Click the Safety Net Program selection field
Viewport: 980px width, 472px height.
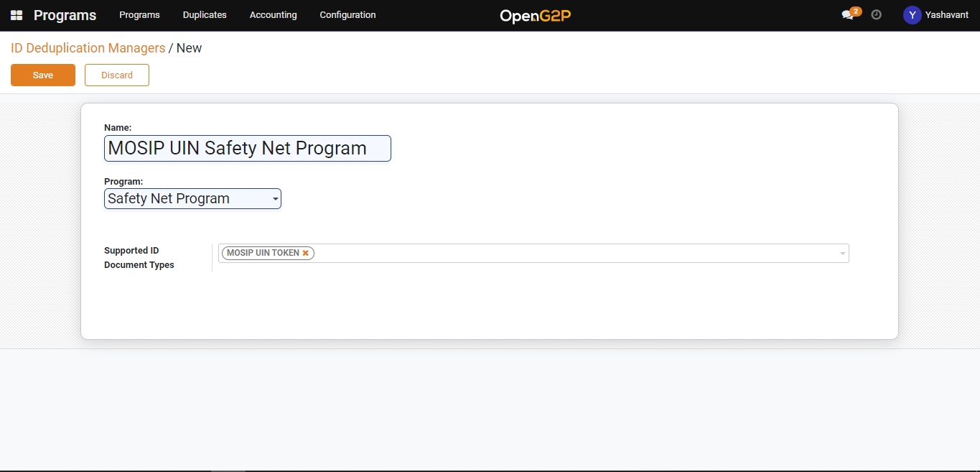click(187, 199)
